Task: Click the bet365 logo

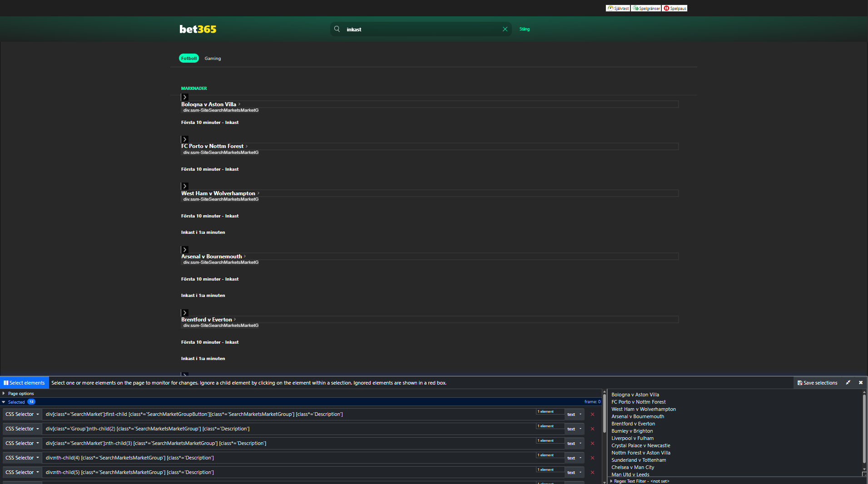Action: click(198, 29)
